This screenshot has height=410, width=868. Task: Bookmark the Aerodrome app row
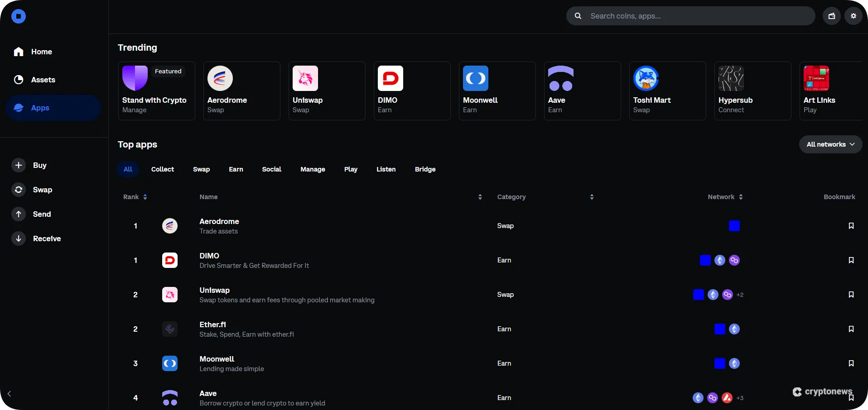(x=851, y=225)
